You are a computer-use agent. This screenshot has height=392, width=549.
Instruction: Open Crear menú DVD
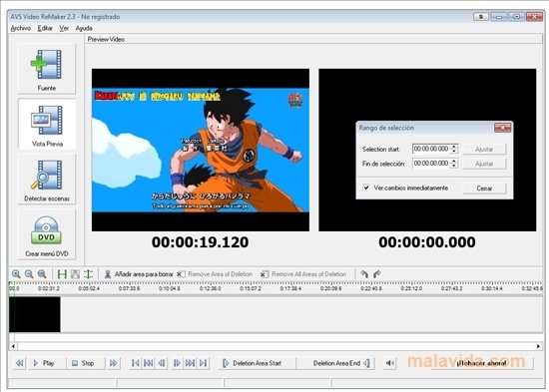47,234
